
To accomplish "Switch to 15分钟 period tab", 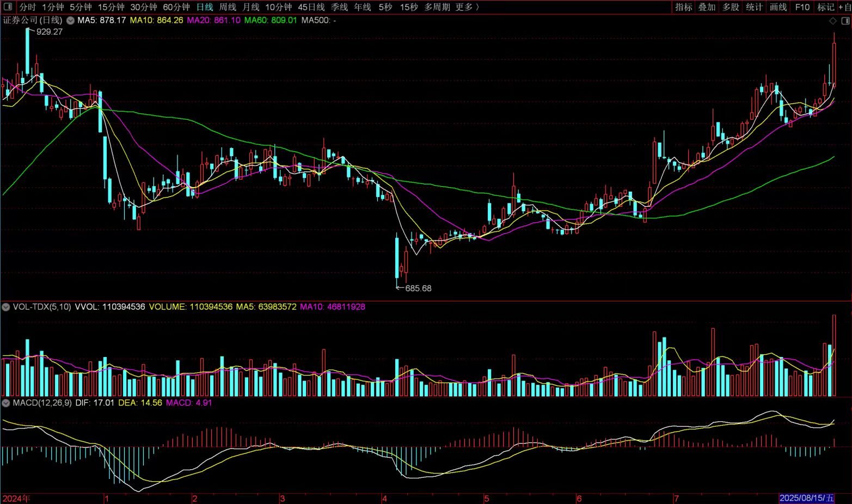I will pos(111,7).
